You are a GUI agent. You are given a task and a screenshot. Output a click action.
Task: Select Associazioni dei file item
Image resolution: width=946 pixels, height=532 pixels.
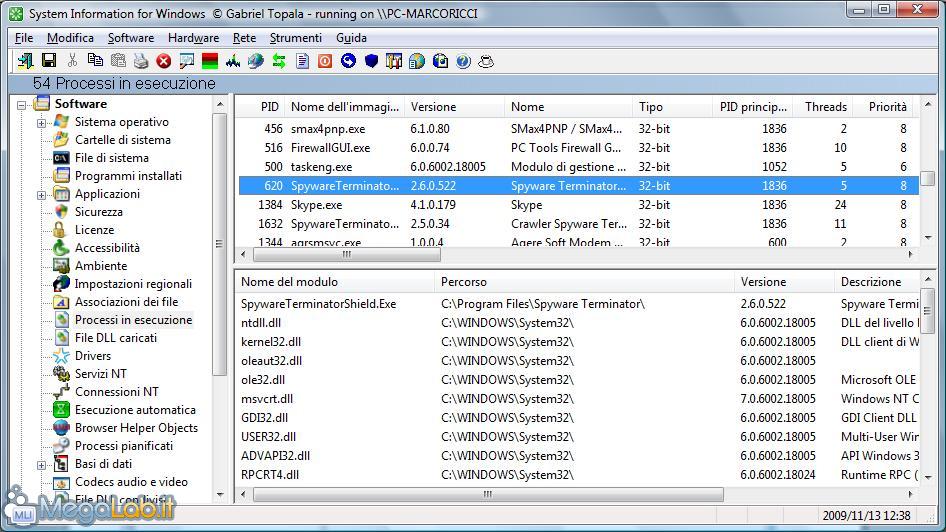click(126, 302)
